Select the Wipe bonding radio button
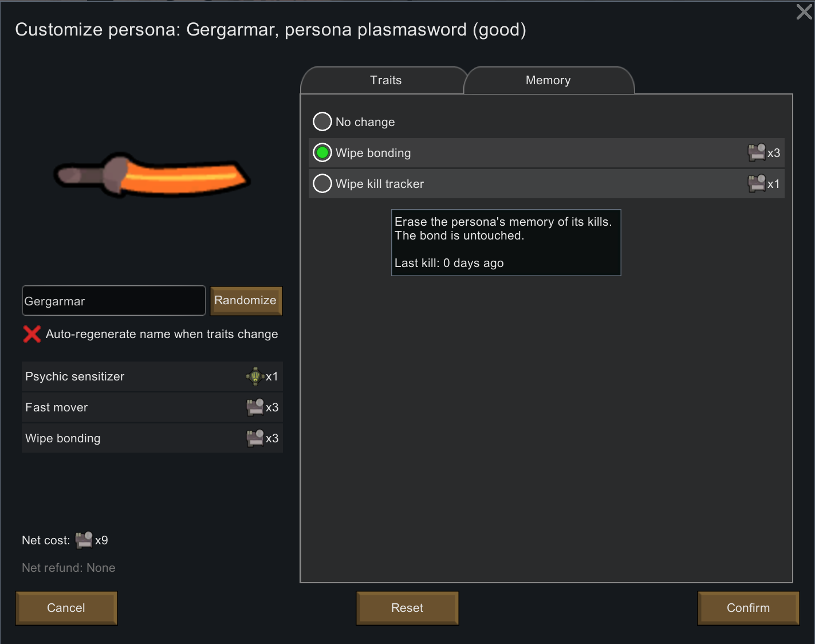 (322, 152)
